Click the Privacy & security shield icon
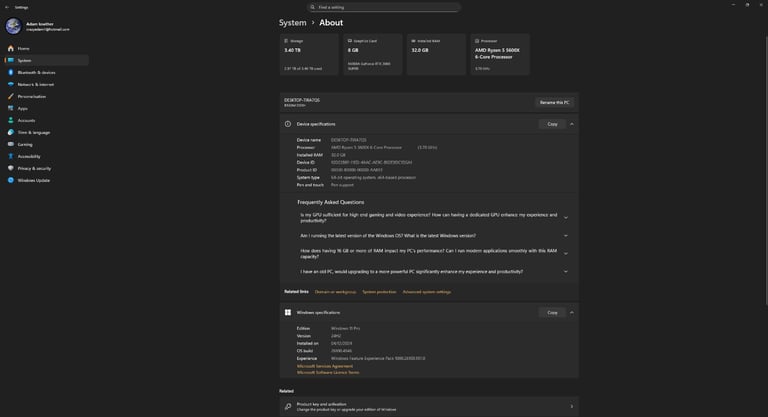Screen dimensions: 768x417 point(11,169)
